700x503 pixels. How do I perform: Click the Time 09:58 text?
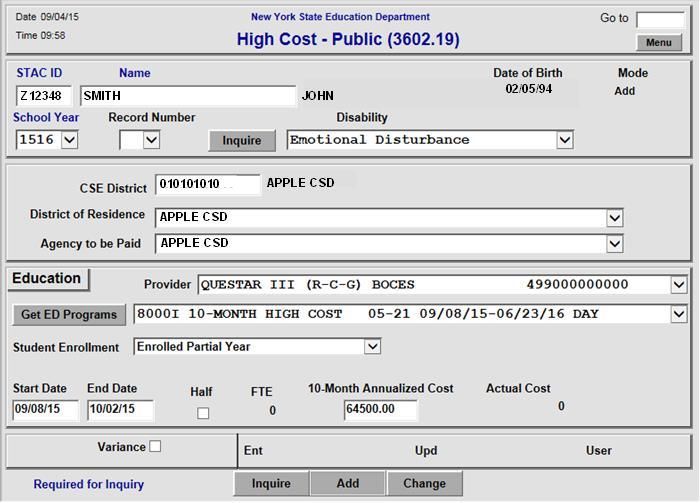41,35
